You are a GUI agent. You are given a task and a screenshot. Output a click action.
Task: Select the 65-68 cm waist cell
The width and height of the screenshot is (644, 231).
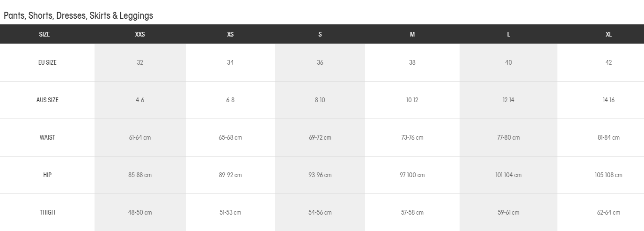point(230,137)
